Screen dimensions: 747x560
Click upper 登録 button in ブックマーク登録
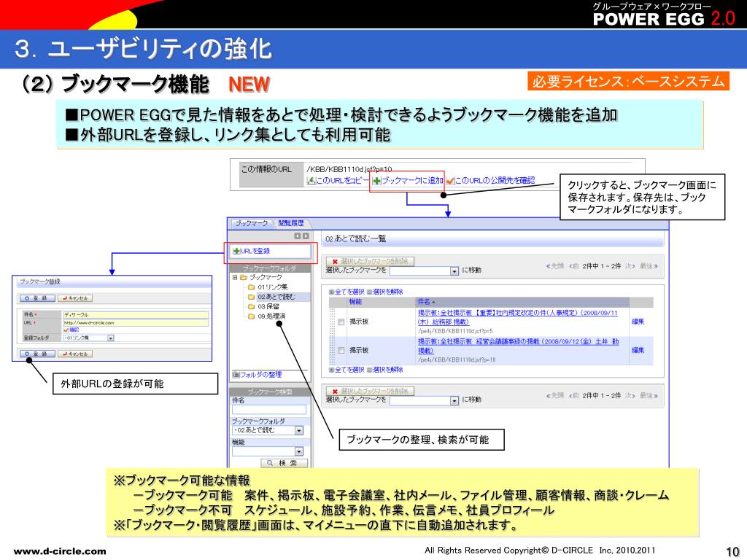(36, 298)
